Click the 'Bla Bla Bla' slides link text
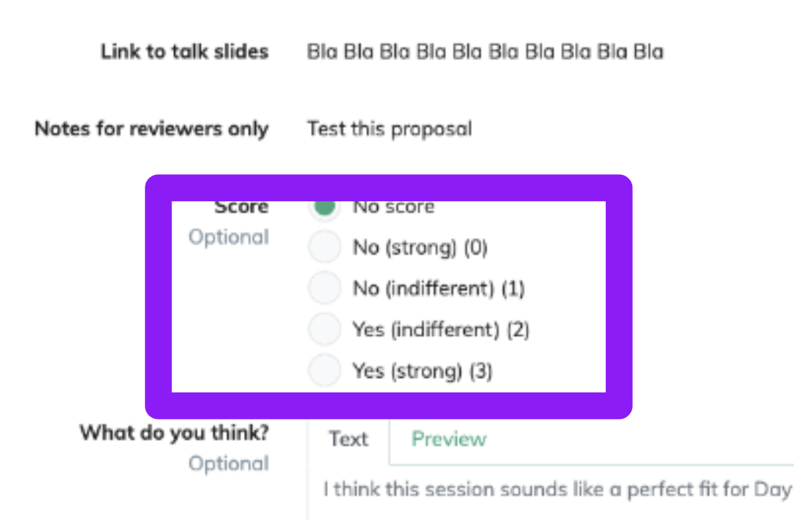The width and height of the screenshot is (794, 532). (485, 51)
